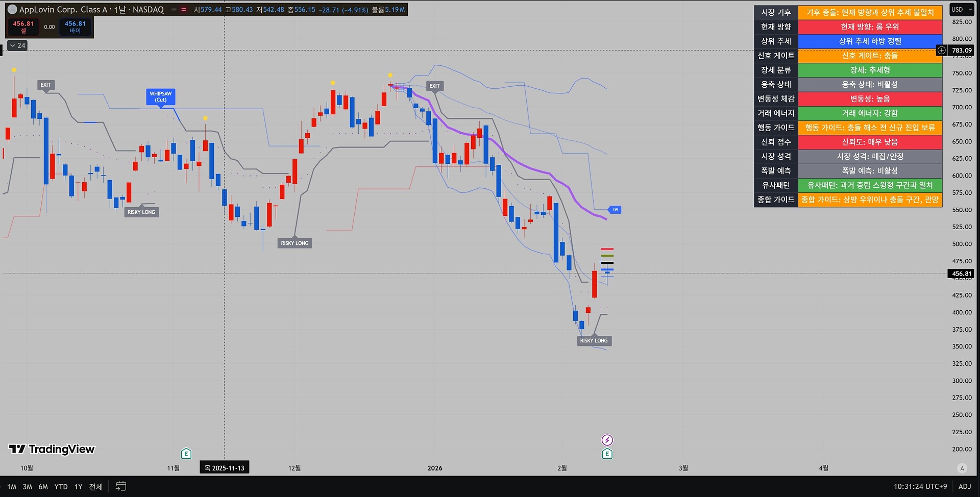Click the October RISKY LONG label
Screen dimensions: 980x497
coord(141,212)
